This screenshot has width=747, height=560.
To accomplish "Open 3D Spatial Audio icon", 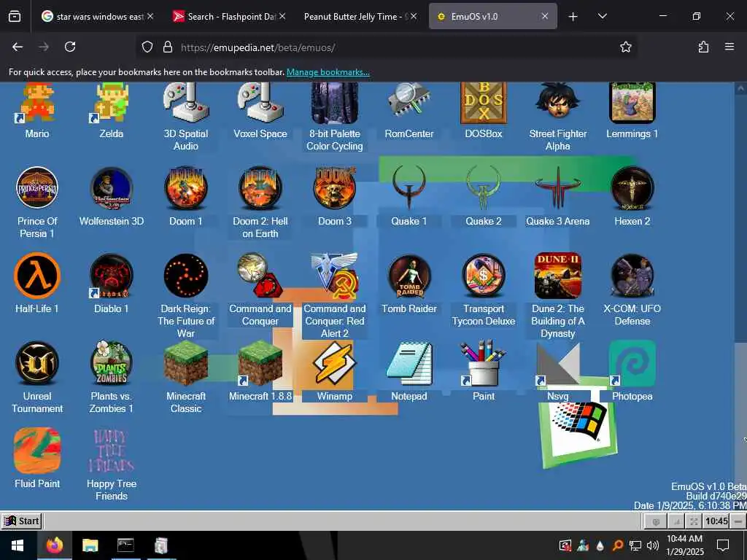I will [186, 102].
